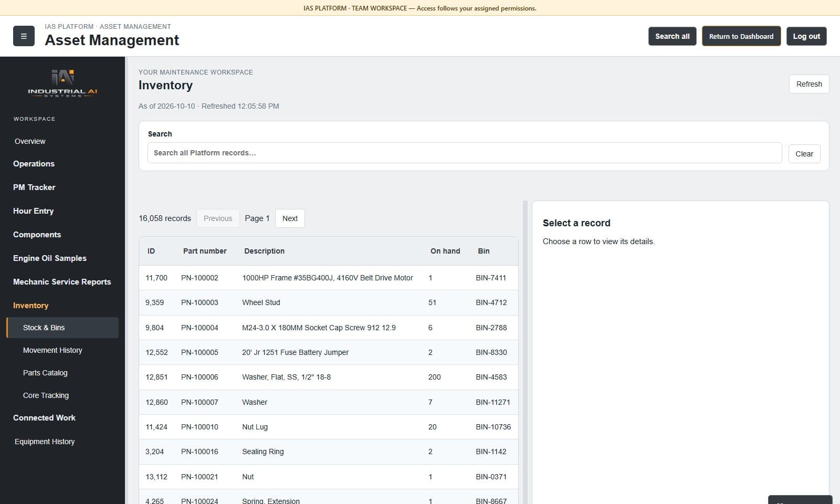840x504 pixels.
Task: Focus the Search all Platform records field
Action: [x=465, y=153]
